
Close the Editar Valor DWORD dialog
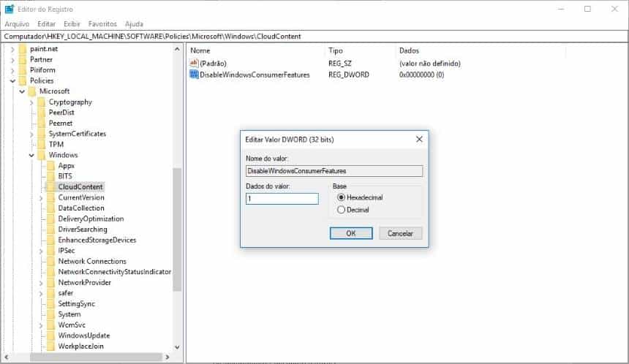coord(419,139)
